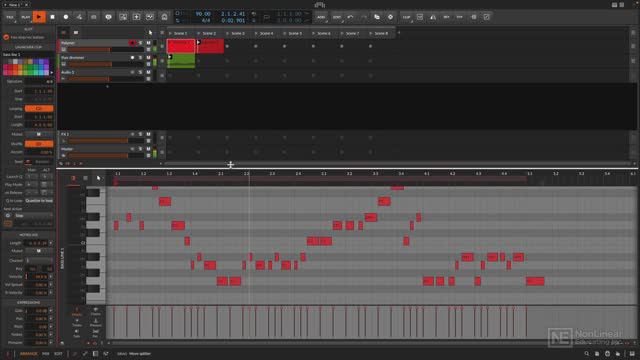
Task: Toggle the clip Looping button in the inspector
Action: (x=39, y=109)
